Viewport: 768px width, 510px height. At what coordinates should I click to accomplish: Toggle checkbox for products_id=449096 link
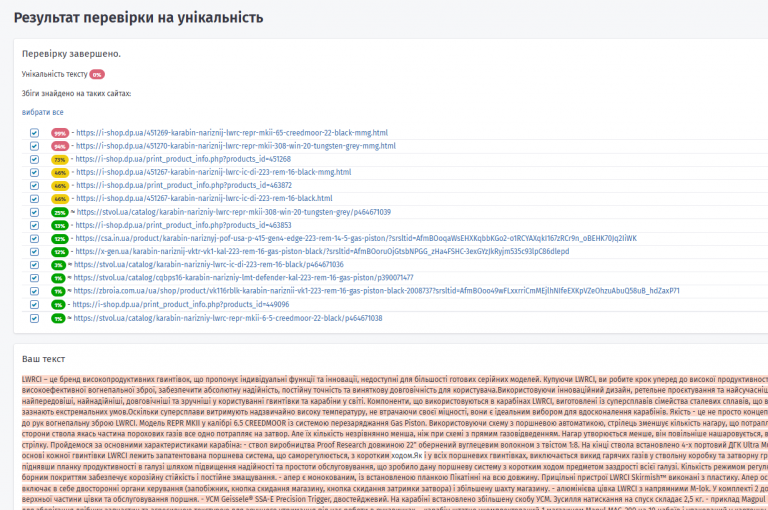coord(34,304)
